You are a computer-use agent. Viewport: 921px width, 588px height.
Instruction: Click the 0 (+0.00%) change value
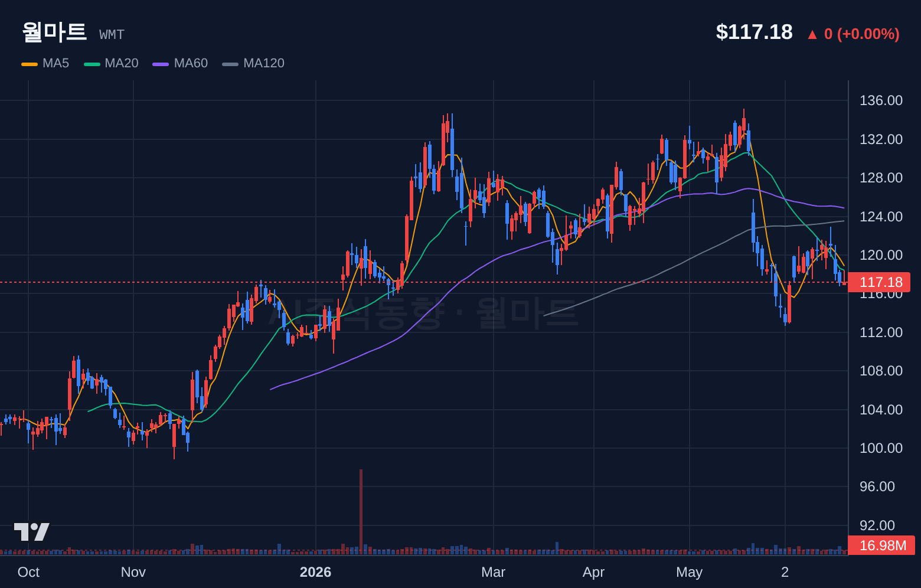pos(861,34)
